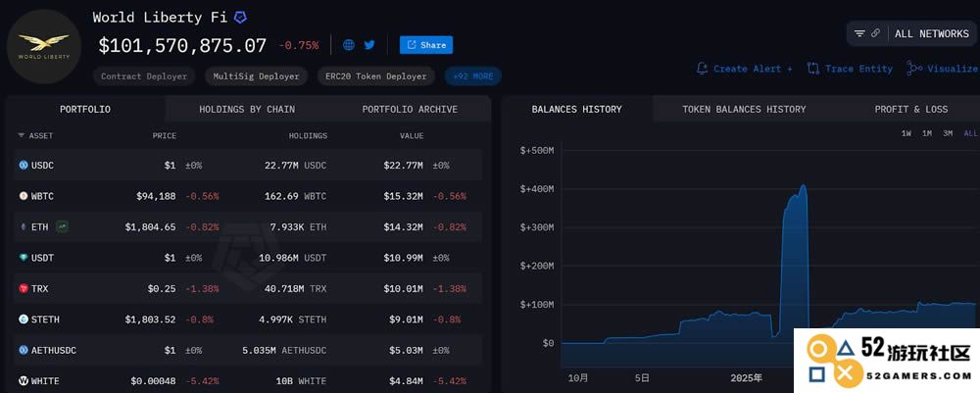This screenshot has height=393, width=980.
Task: Click the STETH token icon
Action: tap(24, 319)
